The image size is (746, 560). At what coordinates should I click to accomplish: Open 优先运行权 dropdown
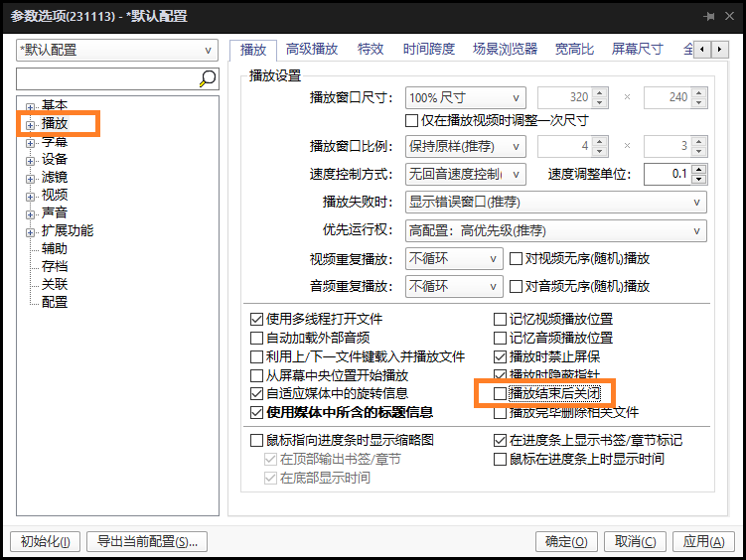[555, 231]
